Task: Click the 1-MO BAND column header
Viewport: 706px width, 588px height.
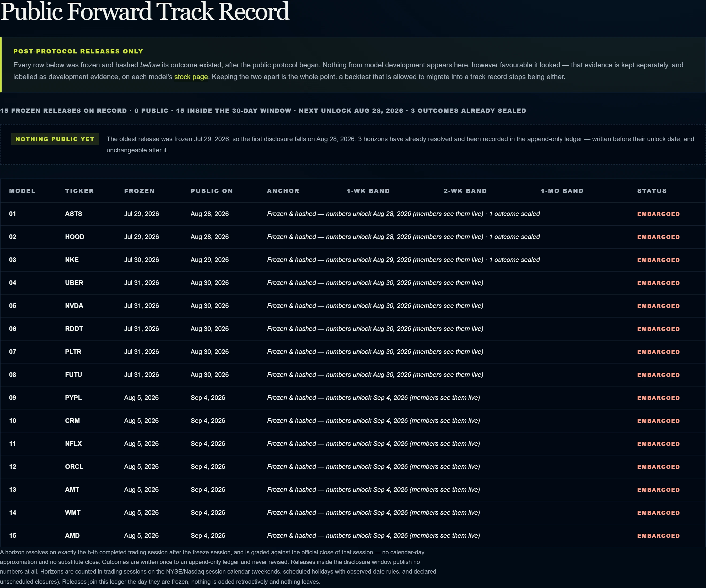Action: click(x=562, y=191)
